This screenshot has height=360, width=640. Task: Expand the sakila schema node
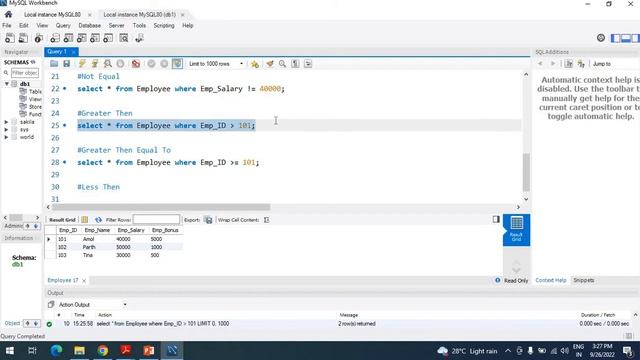(6, 122)
